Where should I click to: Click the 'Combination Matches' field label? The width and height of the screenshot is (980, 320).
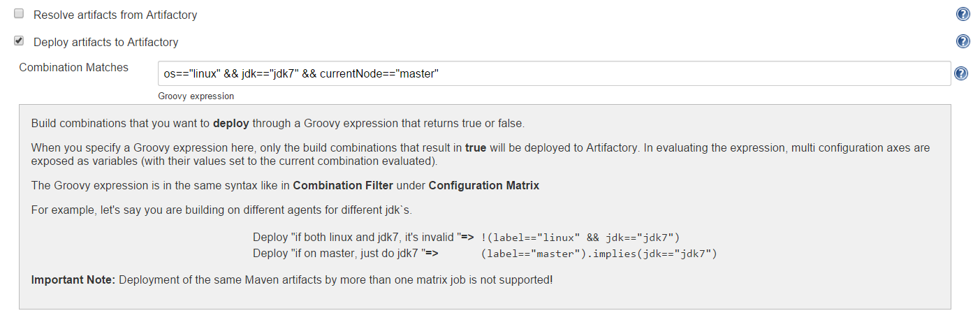pos(74,68)
